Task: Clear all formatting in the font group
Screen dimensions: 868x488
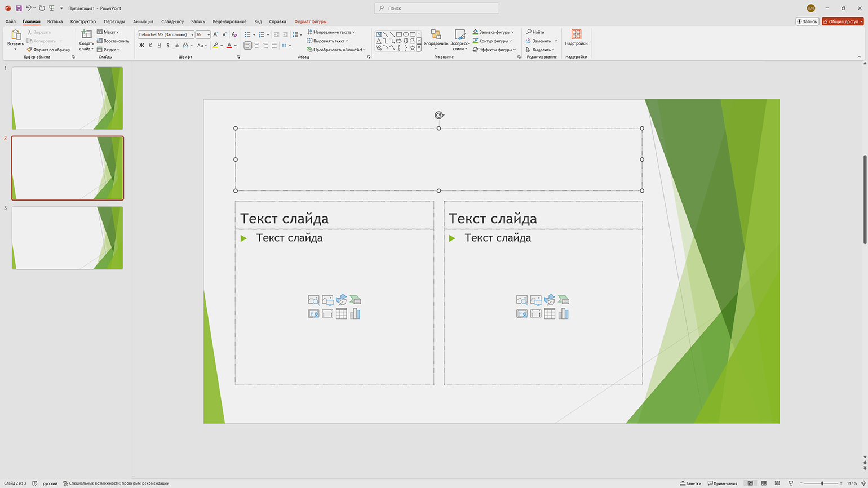Action: [234, 34]
